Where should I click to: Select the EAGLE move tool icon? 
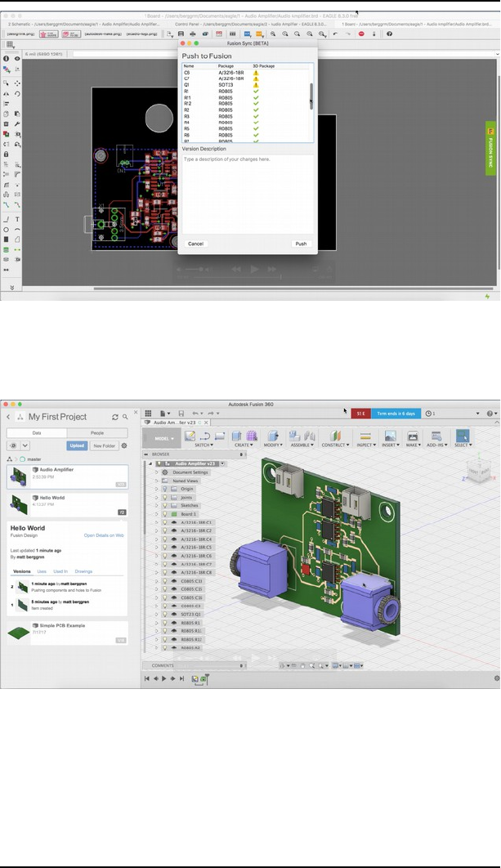coord(17,83)
